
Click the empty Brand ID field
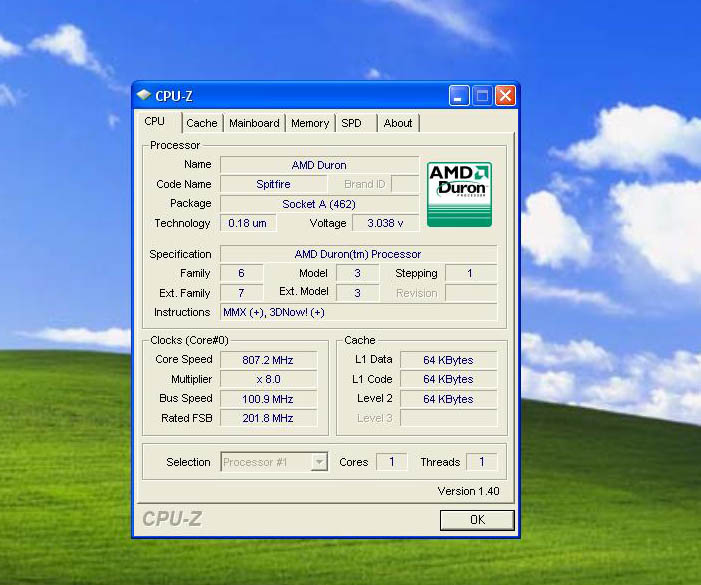pos(405,184)
